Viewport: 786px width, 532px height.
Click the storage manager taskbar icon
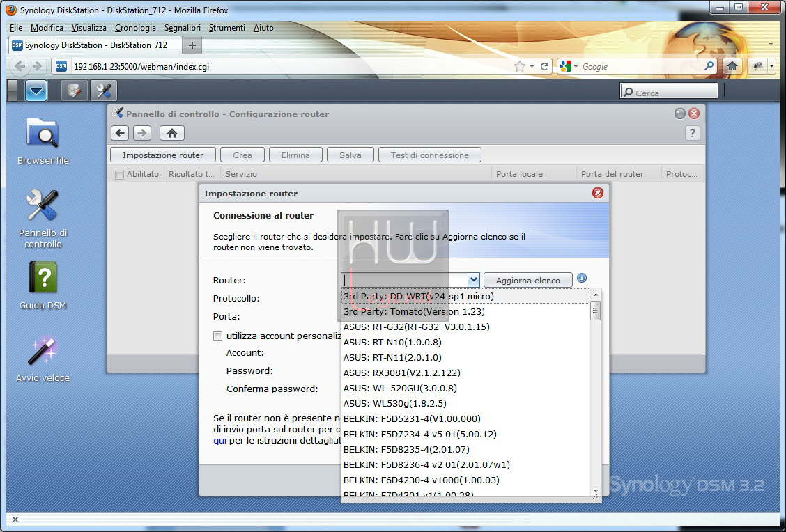74,91
